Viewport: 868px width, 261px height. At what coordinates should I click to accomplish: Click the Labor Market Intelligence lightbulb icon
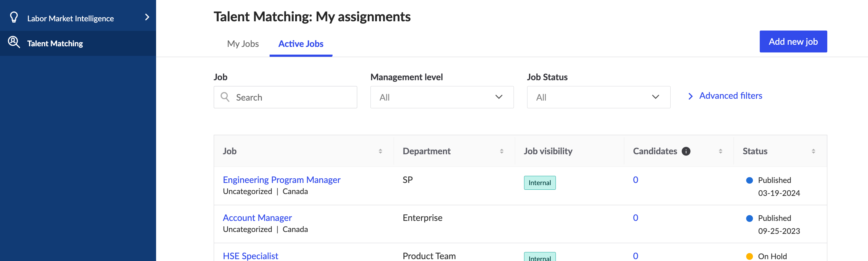coord(14,18)
